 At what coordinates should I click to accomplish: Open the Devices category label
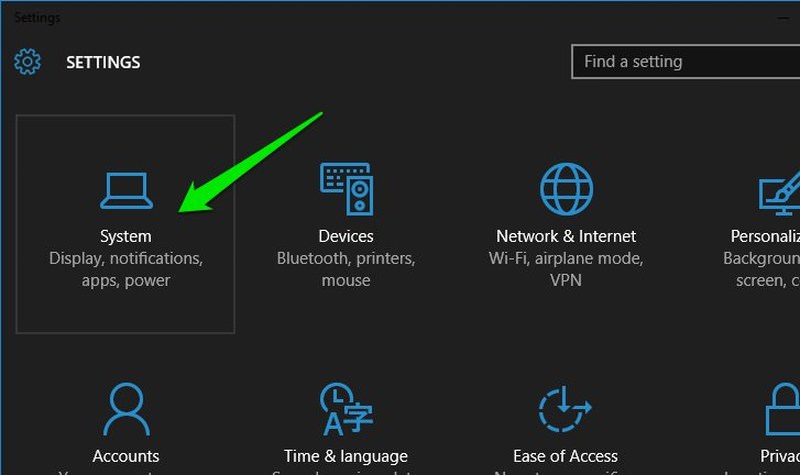(x=346, y=236)
